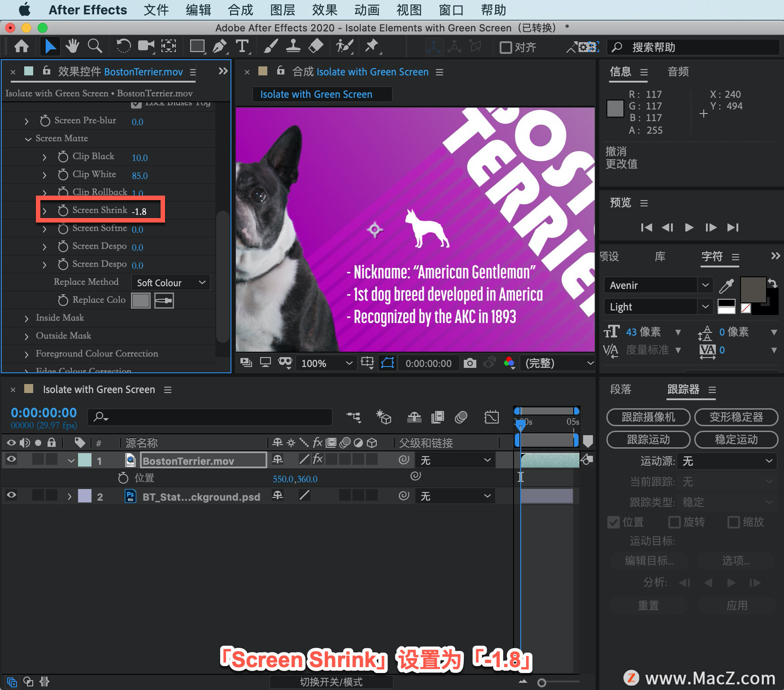784x690 pixels.
Task: Open the Avenir font family dropdown
Action: point(658,285)
